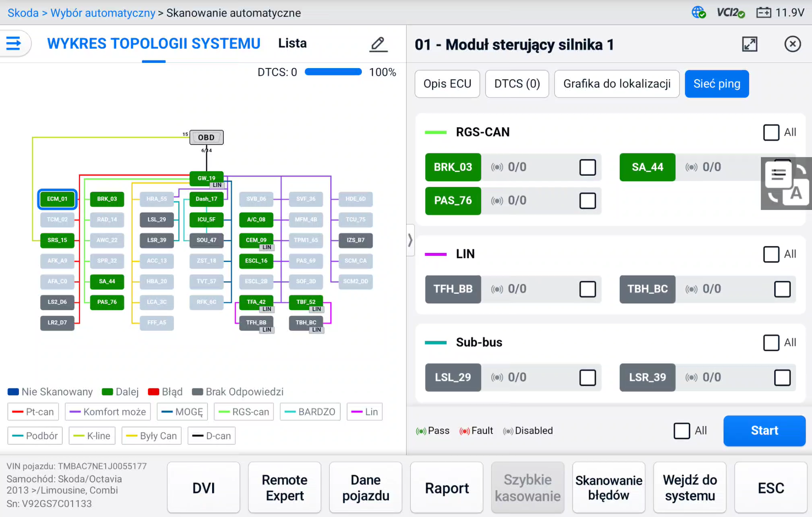Expand the ECU panel to fullscreen
This screenshot has width=812, height=517.
749,44
